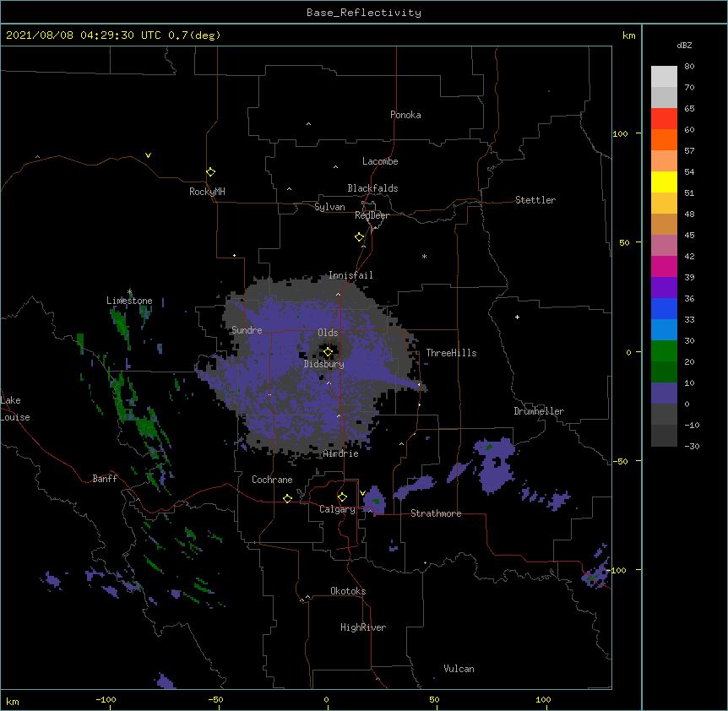Viewport: 728px width, 711px height.
Task: Select the km label at bottom left
Action: coord(13,701)
